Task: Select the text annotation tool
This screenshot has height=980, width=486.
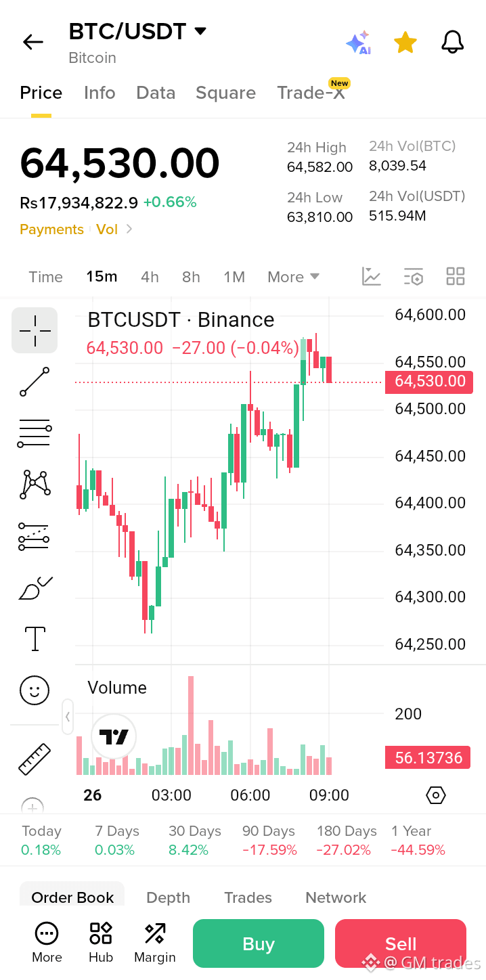Action: 35,638
